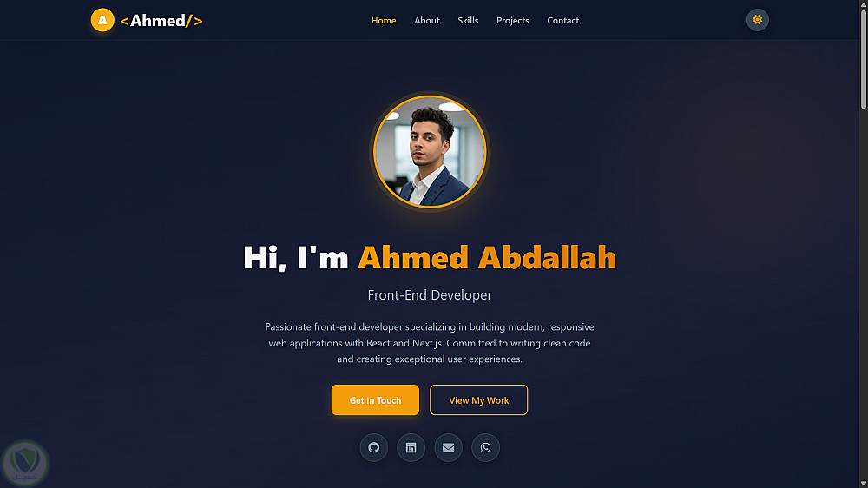Click the <Ahmed/> logo text
This screenshot has height=488, width=868.
[x=161, y=21]
